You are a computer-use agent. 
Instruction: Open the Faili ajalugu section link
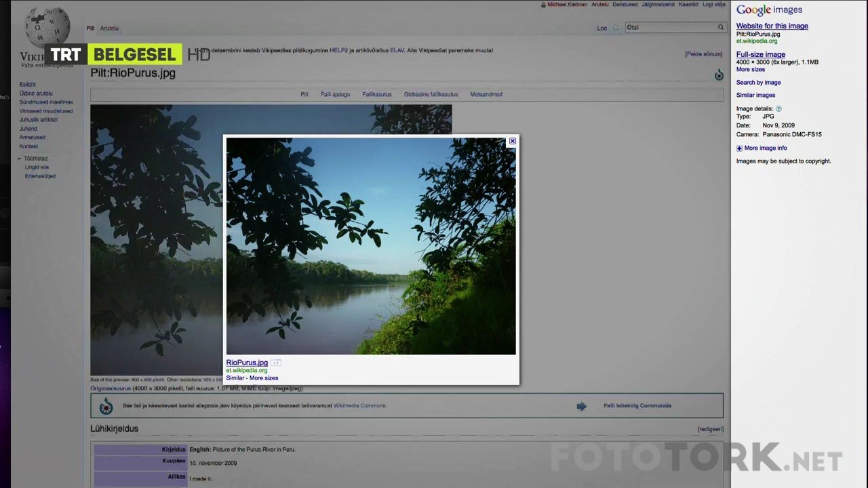point(335,94)
